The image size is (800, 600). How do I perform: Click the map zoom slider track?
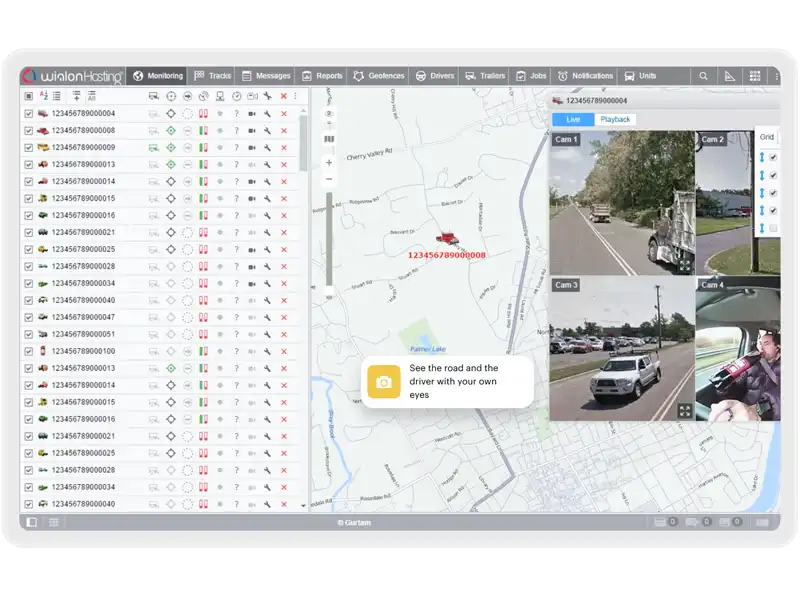(329, 240)
